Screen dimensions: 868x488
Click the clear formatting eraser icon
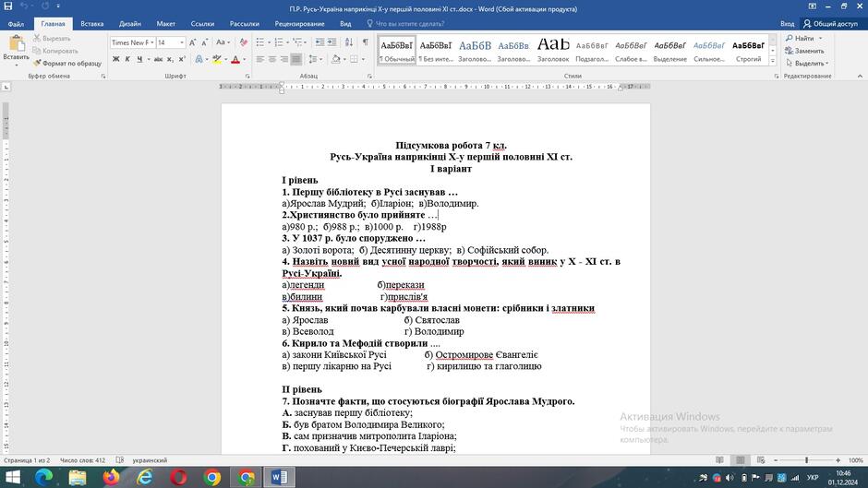[x=244, y=42]
